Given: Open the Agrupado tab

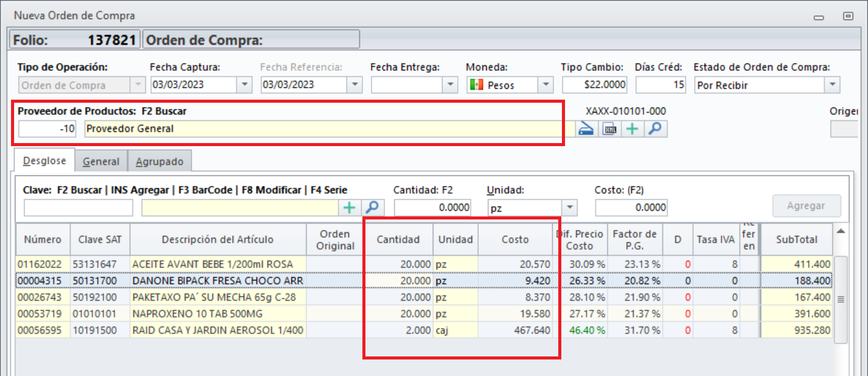Looking at the screenshot, I should 159,161.
